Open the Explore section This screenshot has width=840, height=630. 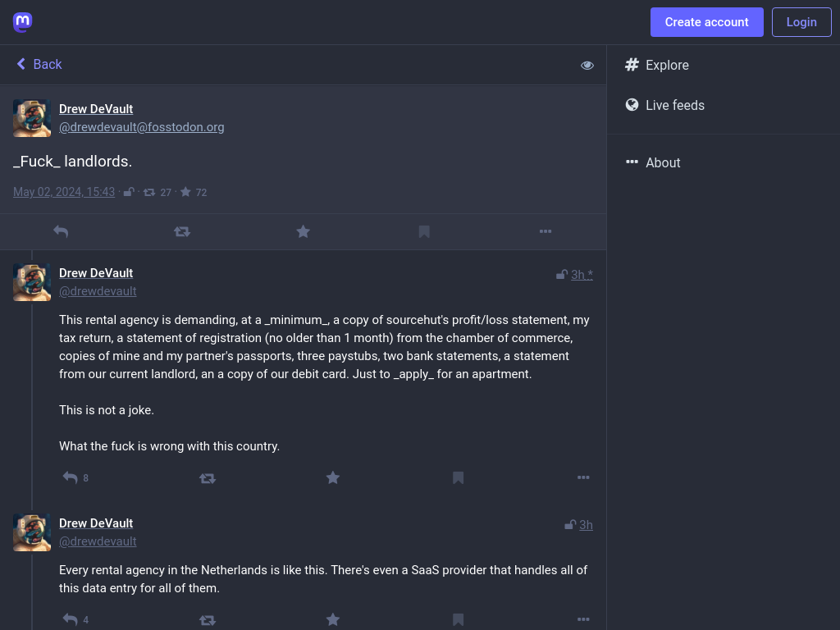point(657,65)
